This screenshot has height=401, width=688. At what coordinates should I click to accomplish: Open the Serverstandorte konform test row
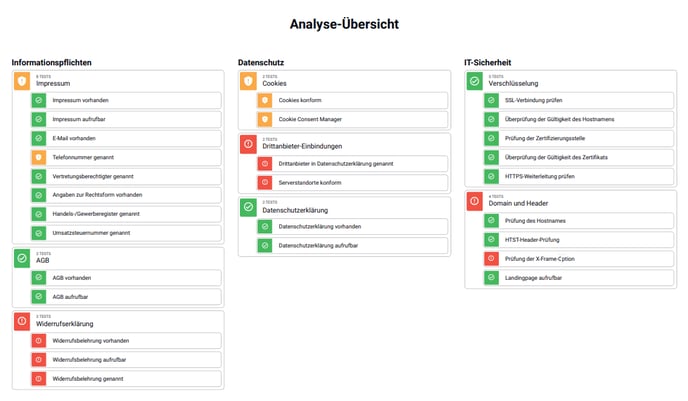point(352,183)
